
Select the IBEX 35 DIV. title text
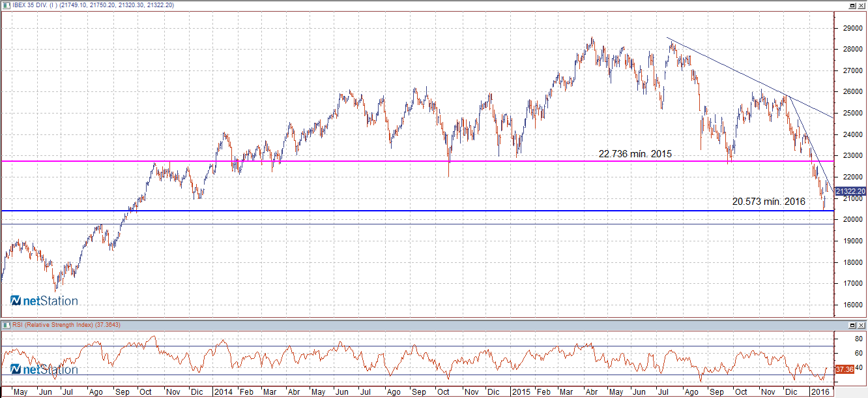coord(38,5)
